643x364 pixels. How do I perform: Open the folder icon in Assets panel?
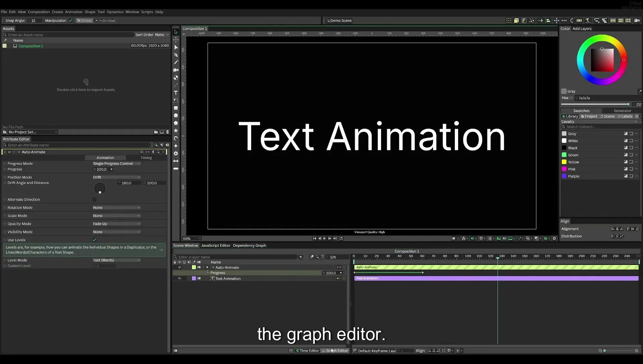[x=156, y=132]
